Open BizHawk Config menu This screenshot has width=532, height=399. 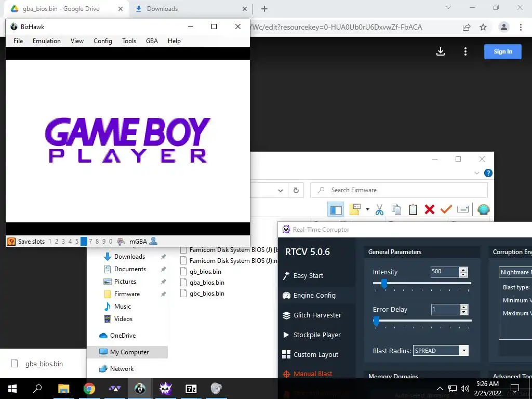[103, 41]
